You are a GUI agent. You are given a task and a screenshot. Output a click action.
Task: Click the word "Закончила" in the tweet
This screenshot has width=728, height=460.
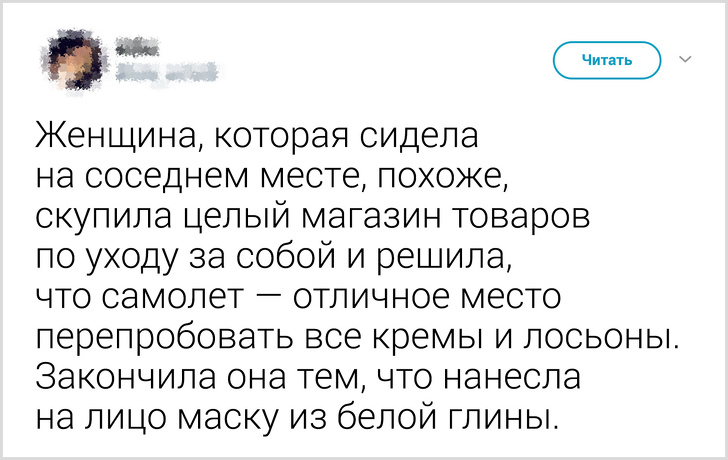pos(122,377)
